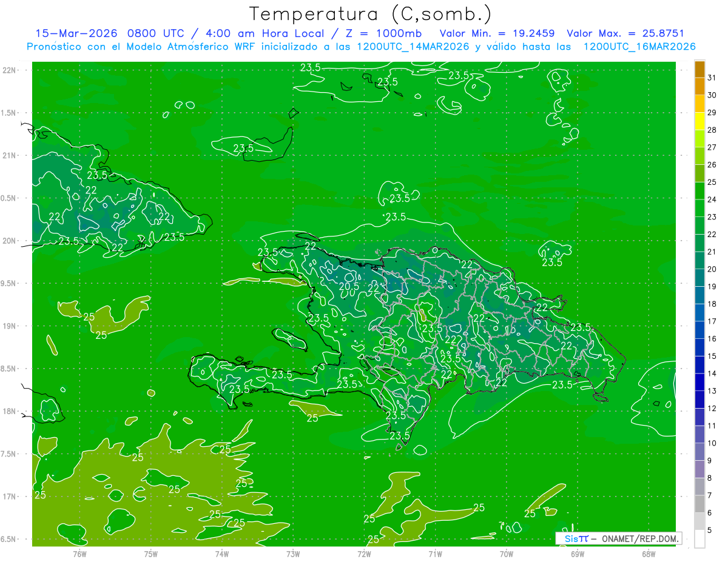Click the "1.5N" latitude axis label
The width and height of the screenshot is (728, 562).
point(10,113)
